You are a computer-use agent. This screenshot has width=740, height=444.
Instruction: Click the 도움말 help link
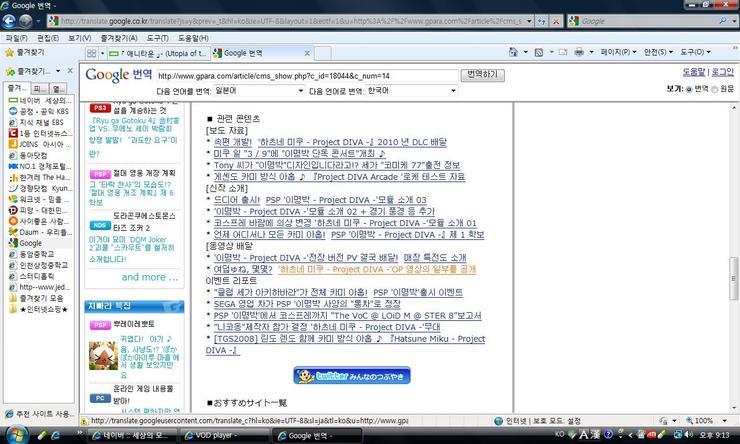coord(693,72)
